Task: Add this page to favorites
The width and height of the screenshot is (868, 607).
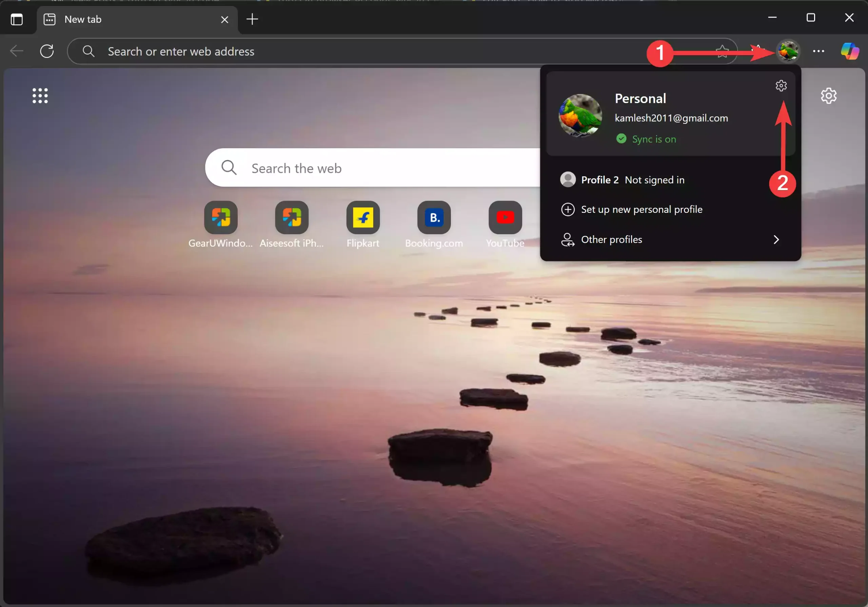Action: 722,51
